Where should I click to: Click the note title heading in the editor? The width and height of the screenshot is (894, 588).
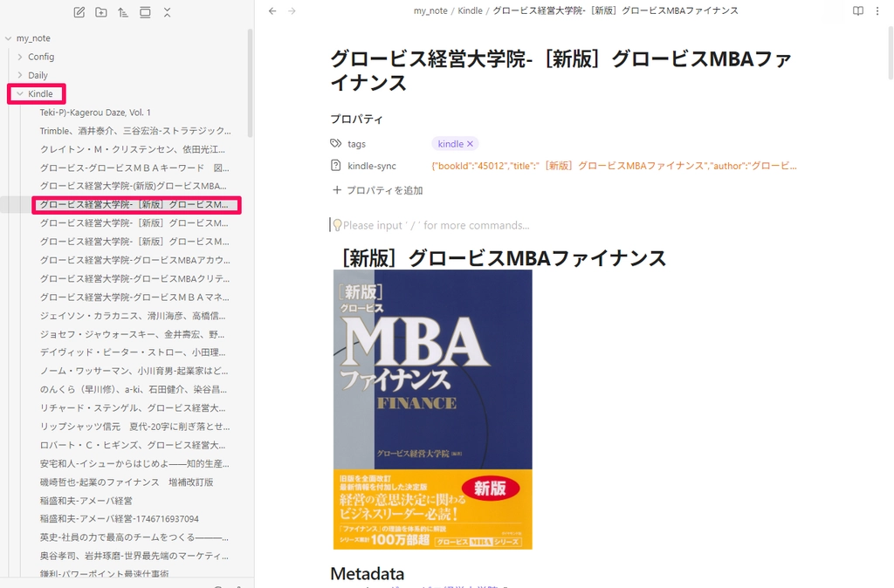(561, 71)
